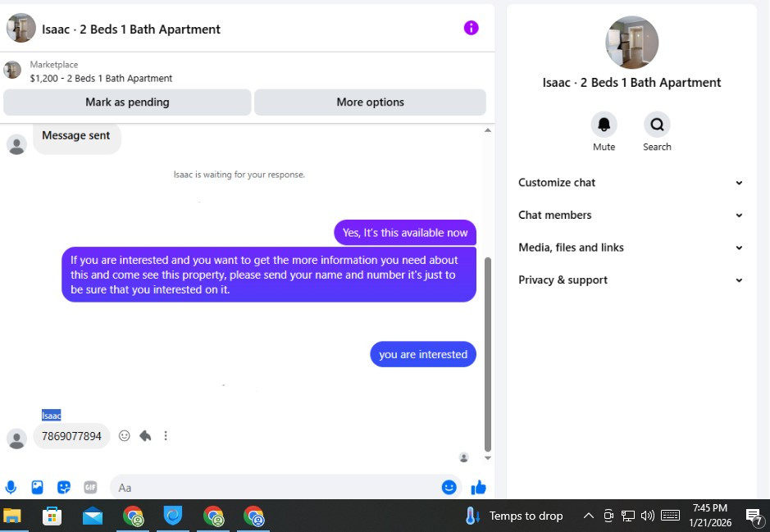Expand the Customize chat section
Viewport: 770px width, 532px height.
(x=631, y=183)
